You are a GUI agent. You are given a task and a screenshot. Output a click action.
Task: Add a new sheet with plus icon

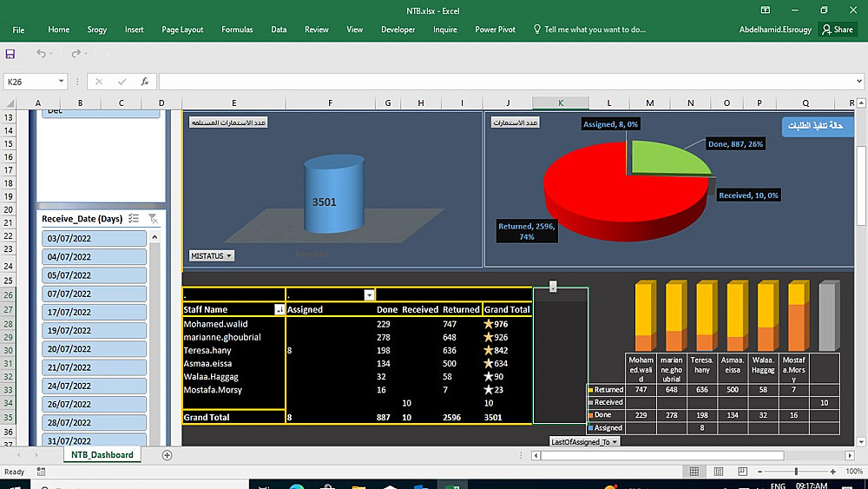[168, 455]
